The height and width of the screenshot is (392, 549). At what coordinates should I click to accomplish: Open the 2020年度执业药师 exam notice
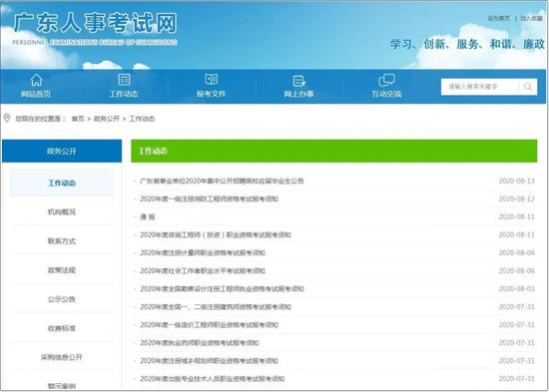point(200,343)
